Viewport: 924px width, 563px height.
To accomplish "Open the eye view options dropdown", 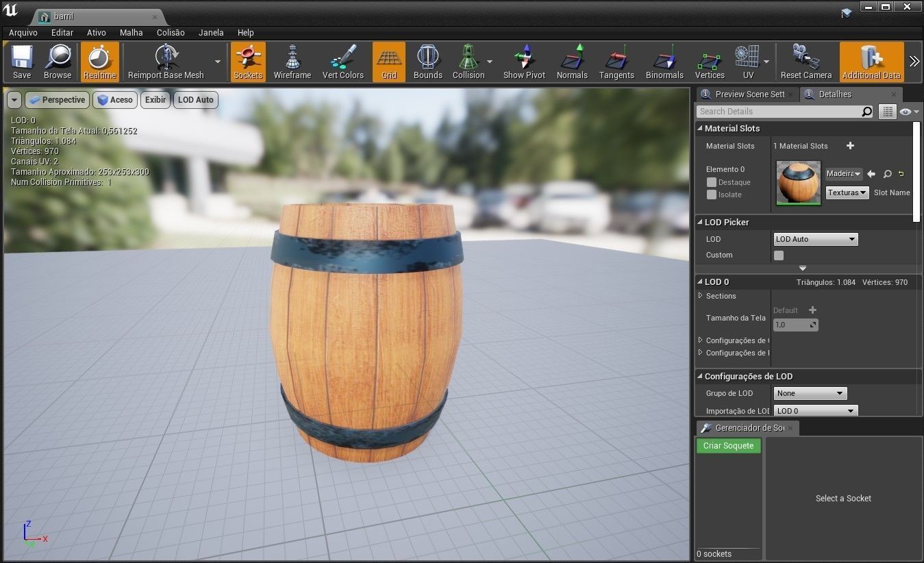I will click(x=910, y=112).
